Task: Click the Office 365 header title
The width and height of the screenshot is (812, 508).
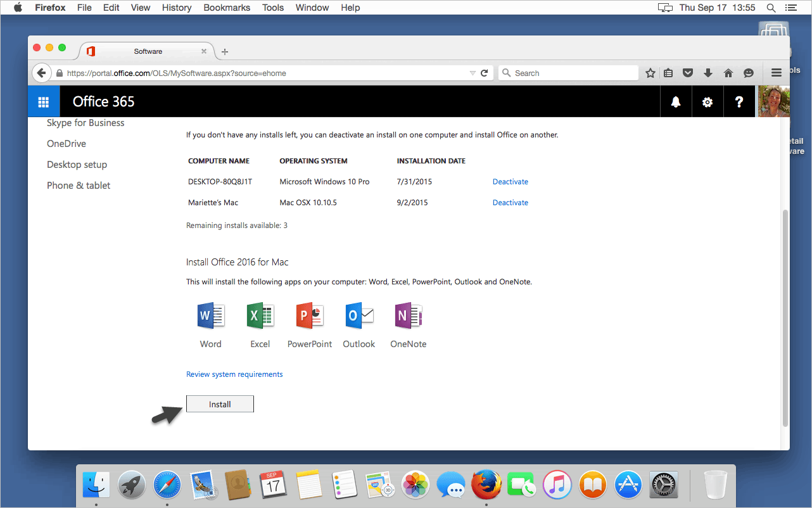Action: 104,101
